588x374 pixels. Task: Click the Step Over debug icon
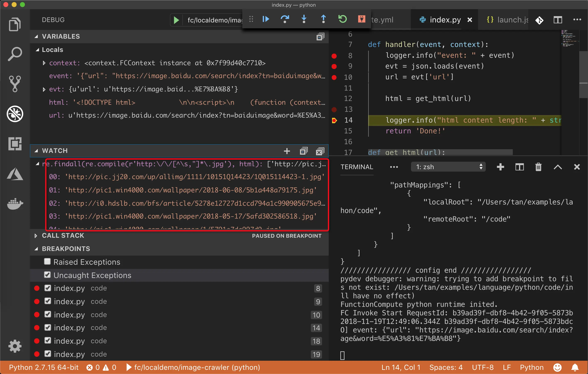285,19
